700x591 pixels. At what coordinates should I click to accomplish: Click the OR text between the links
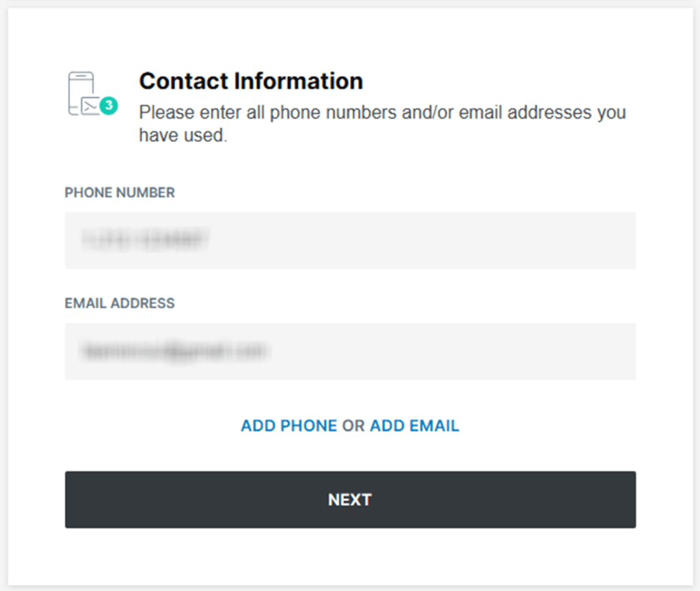click(353, 426)
